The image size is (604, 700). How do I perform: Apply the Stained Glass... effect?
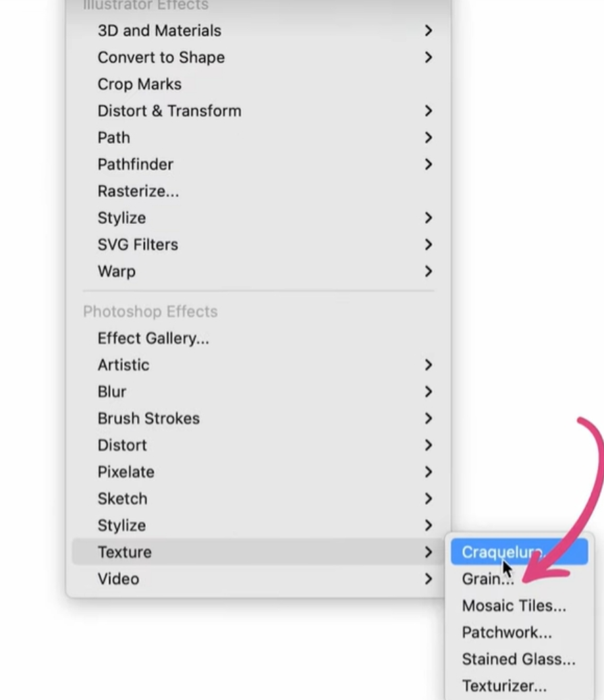tap(518, 659)
